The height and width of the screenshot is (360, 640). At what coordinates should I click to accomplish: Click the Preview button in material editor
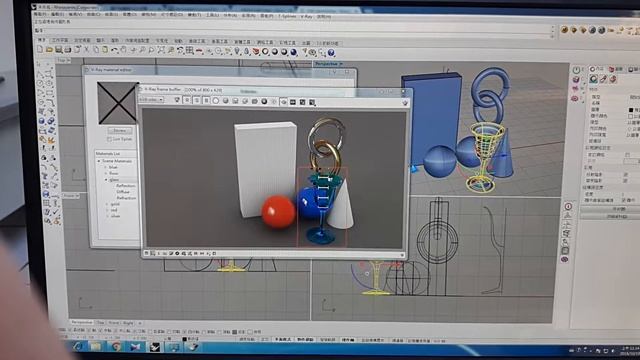[120, 131]
